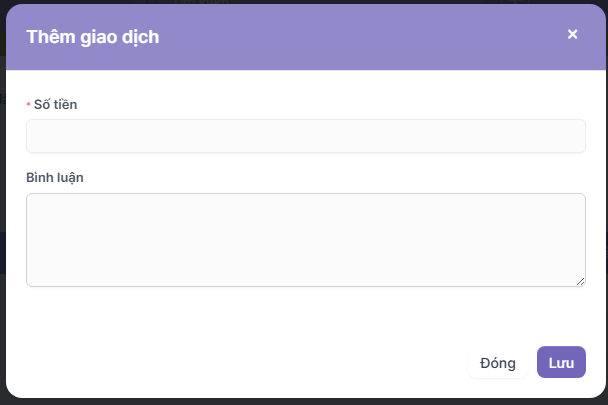Click the corner grip of comment box

coord(581,282)
